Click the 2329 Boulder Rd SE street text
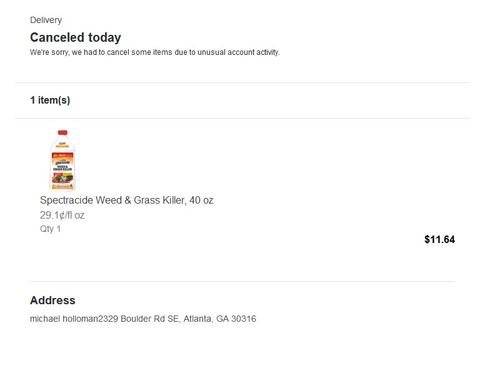Viewport: 500px width, 366px height. tap(138, 319)
